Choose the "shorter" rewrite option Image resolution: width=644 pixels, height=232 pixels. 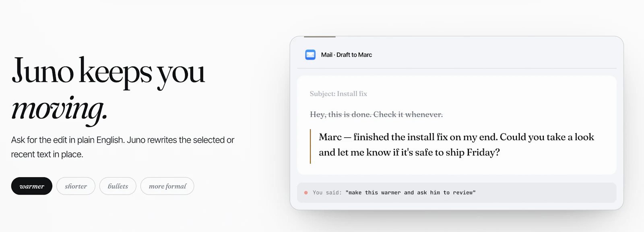[76, 186]
